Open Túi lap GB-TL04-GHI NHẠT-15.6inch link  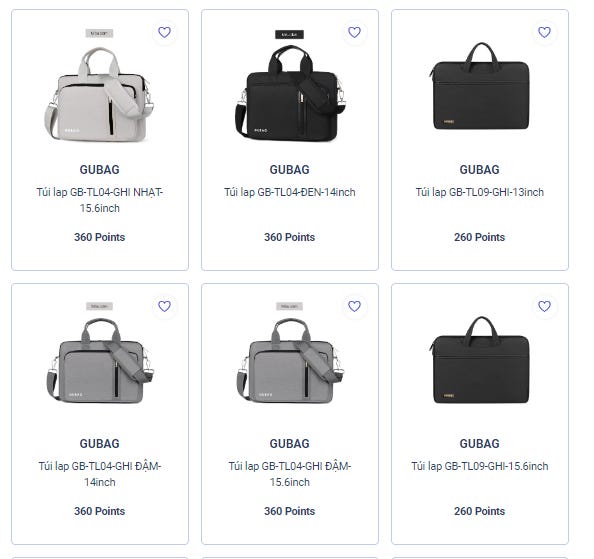(x=100, y=200)
